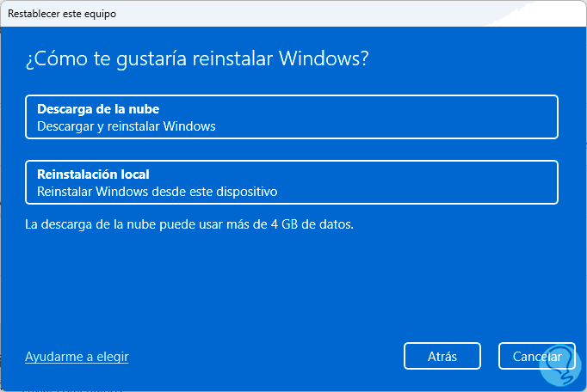Viewport: 587px width, 392px height.
Task: Click the Descargar y reinstalar Windows description
Action: click(126, 126)
